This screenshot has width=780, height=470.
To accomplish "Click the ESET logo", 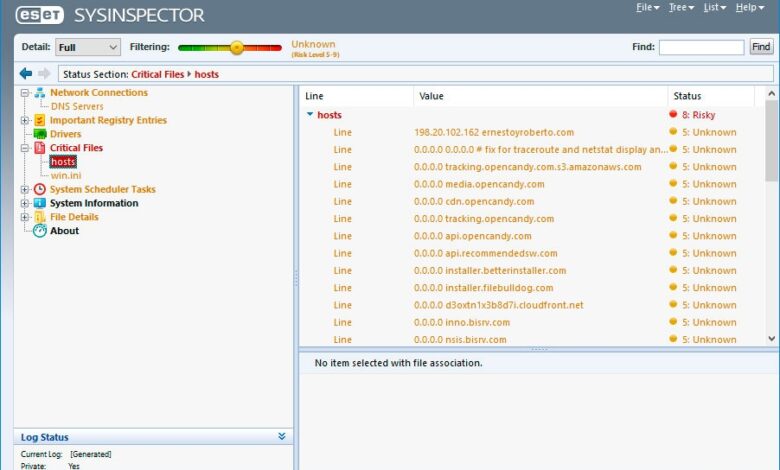I will 40,15.
